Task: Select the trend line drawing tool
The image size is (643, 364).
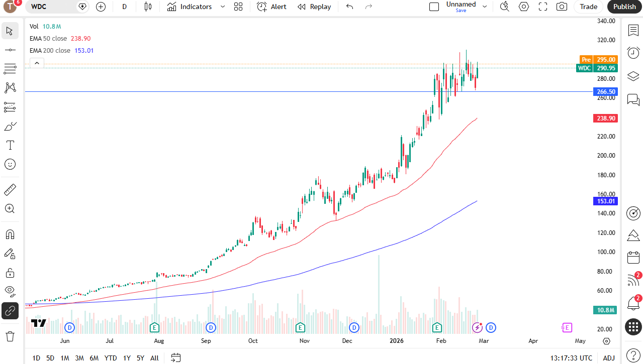Action: [x=10, y=50]
